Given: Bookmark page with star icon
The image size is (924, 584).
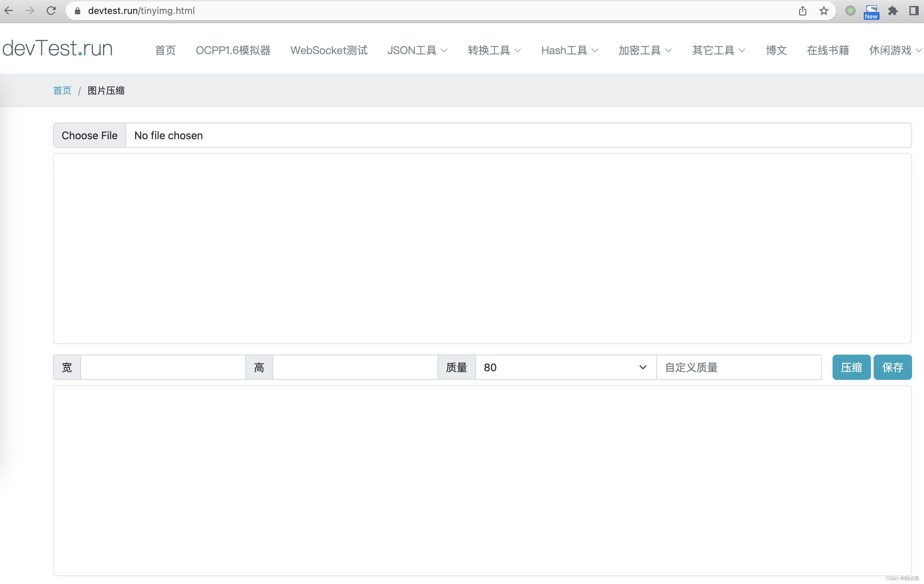Looking at the screenshot, I should click(x=824, y=11).
